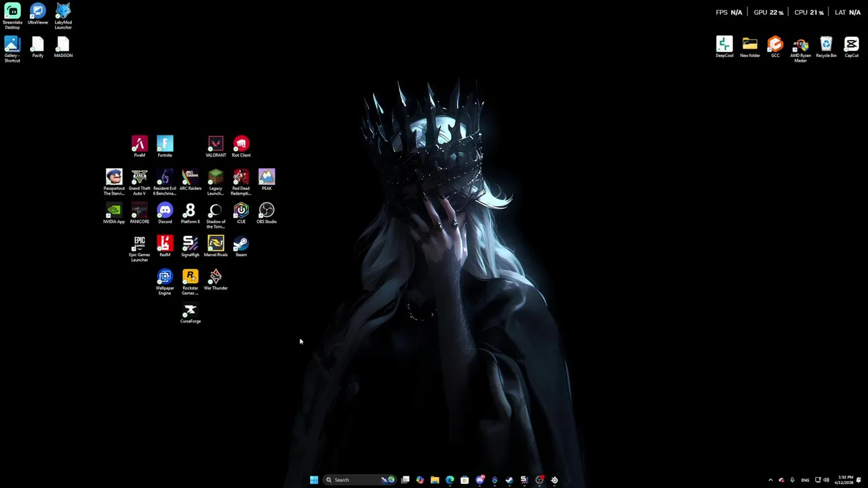
Task: Select the Epic Games Launcher icon
Action: [x=139, y=249]
